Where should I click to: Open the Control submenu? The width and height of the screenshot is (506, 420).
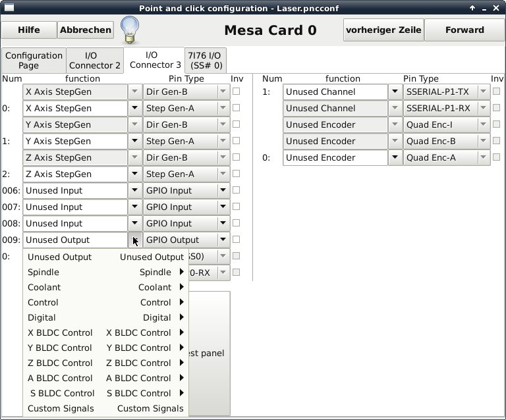105,302
